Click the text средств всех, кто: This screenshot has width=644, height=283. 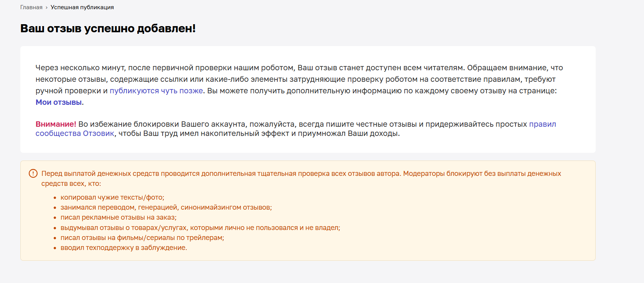71,184
